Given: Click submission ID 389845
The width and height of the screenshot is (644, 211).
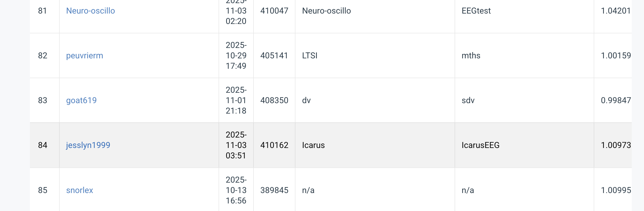Looking at the screenshot, I should click(274, 190).
